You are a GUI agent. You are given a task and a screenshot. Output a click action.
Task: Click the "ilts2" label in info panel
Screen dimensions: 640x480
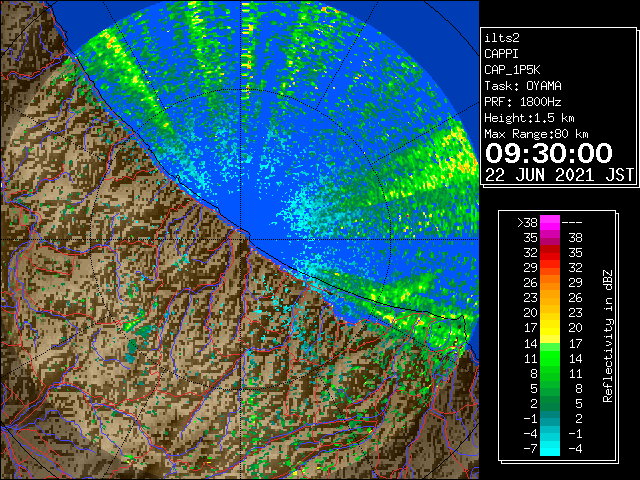pos(502,38)
